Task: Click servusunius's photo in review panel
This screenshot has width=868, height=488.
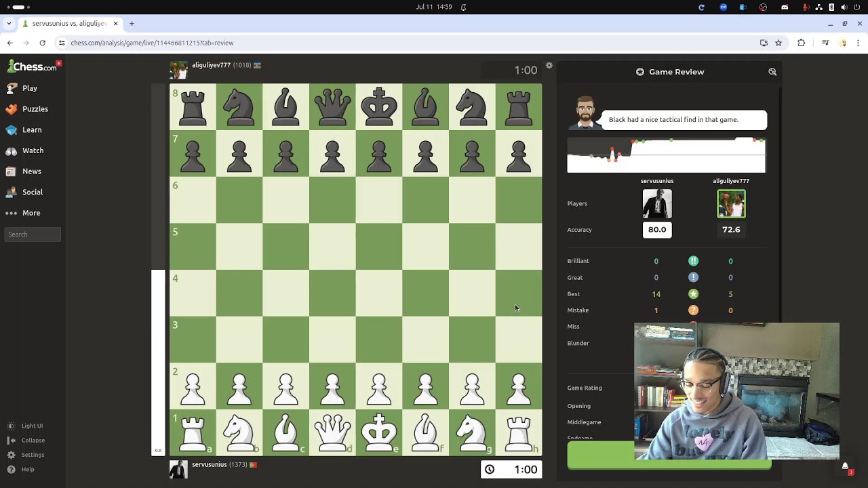Action: [657, 204]
